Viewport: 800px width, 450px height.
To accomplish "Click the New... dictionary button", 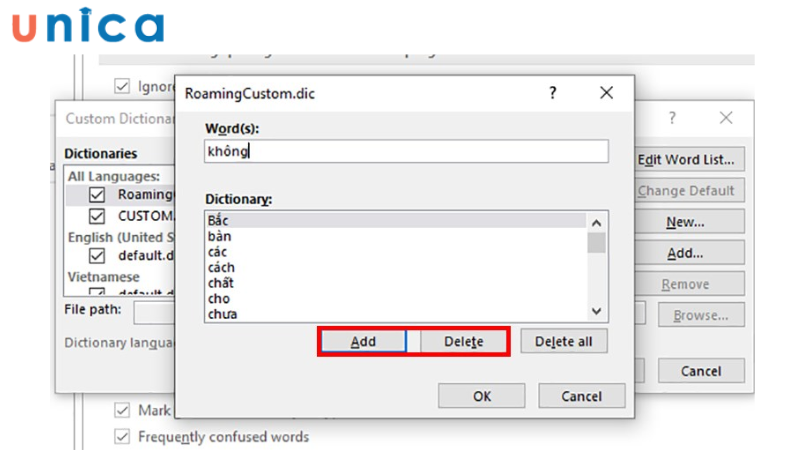I will tap(690, 222).
